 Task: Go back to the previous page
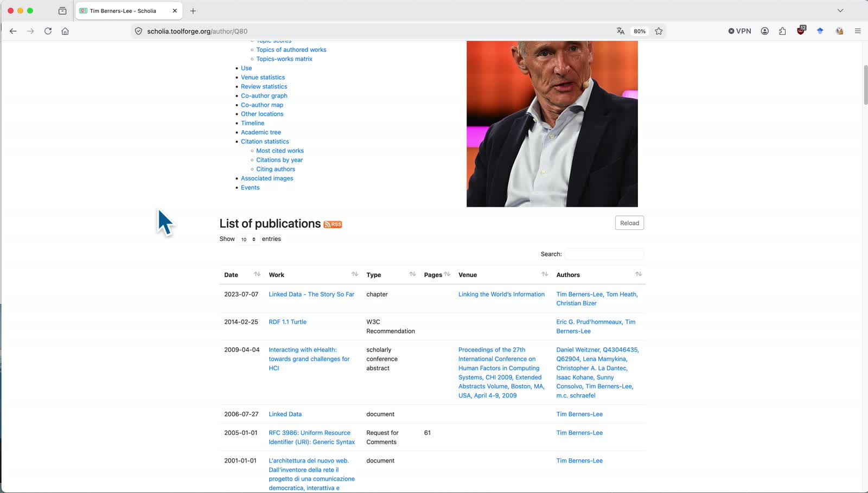click(13, 31)
